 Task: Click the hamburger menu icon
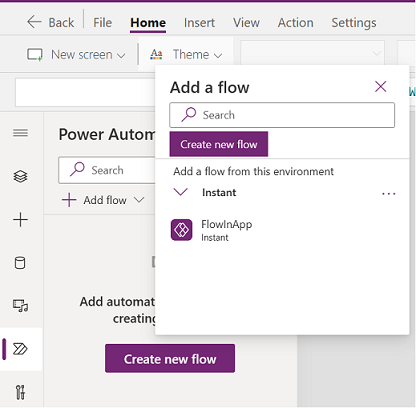[20, 133]
